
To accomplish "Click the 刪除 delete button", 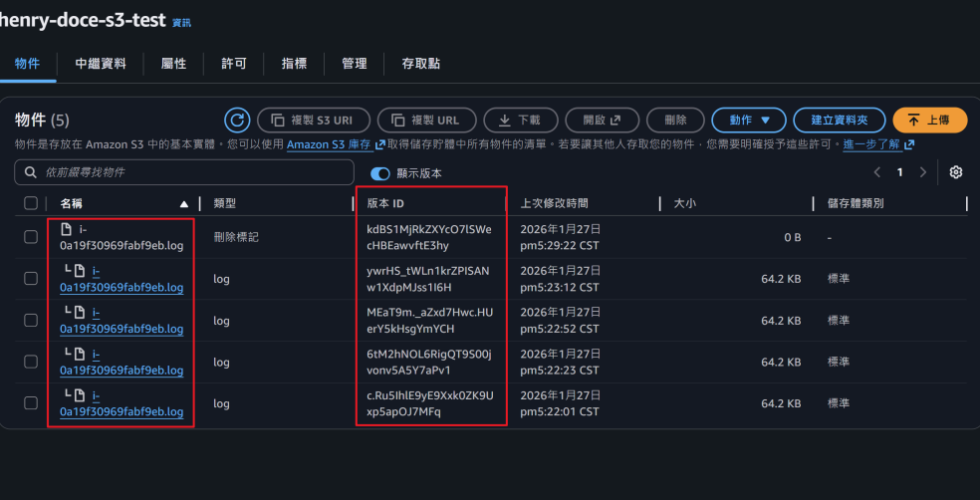I will coord(675,120).
